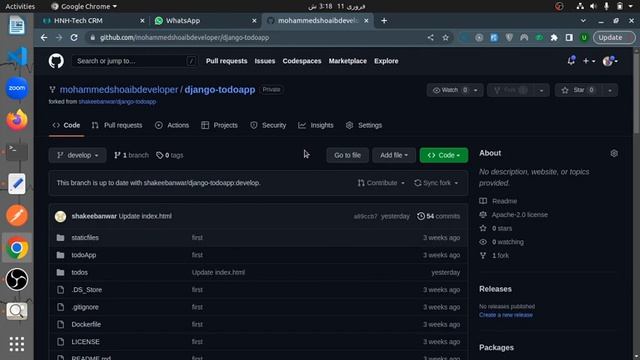Open the todos folder

[x=80, y=272]
